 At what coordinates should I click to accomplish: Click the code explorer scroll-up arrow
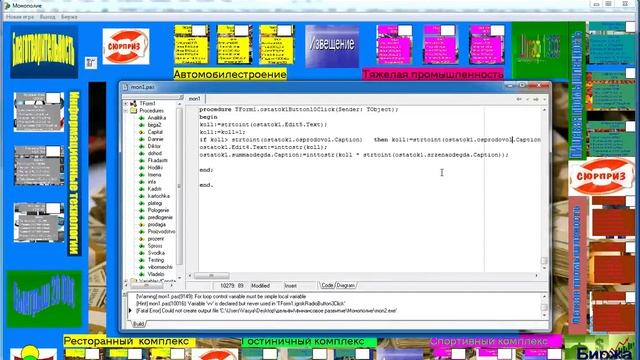tap(179, 104)
